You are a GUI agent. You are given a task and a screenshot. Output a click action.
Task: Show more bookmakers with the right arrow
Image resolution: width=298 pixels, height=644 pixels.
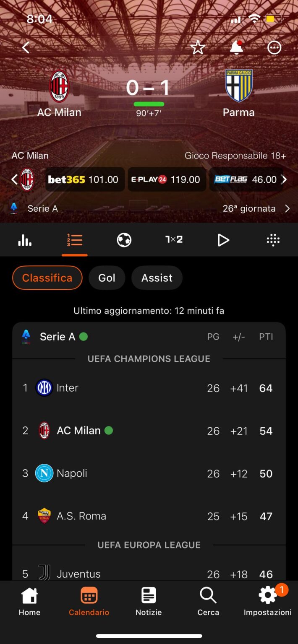click(284, 179)
